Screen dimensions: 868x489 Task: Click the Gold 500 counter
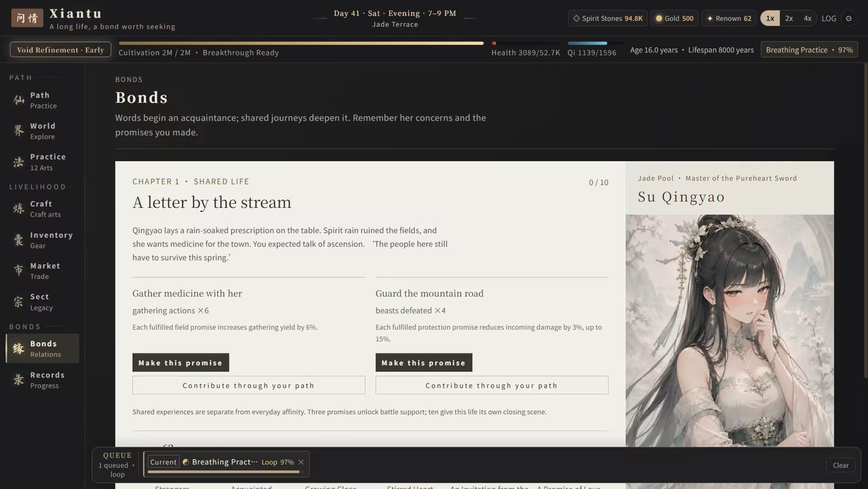(674, 18)
